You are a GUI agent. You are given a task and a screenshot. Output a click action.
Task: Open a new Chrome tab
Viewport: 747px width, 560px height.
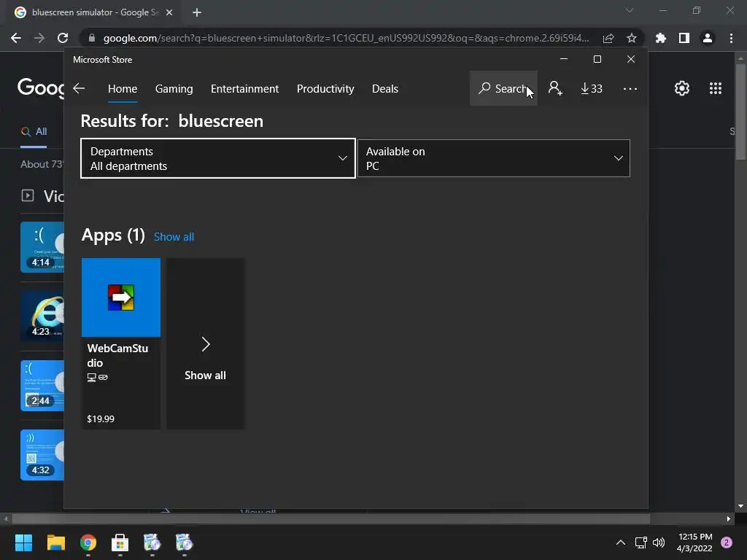[x=197, y=12]
